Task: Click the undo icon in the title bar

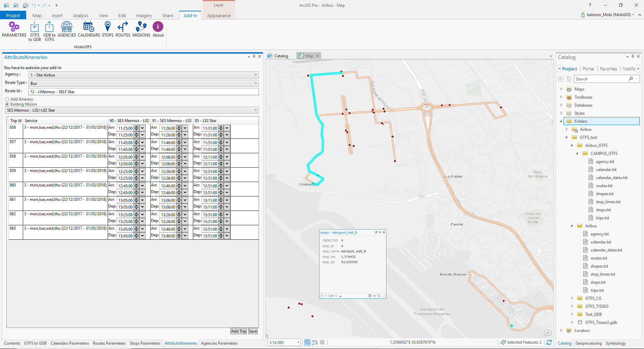Action: 34,5
